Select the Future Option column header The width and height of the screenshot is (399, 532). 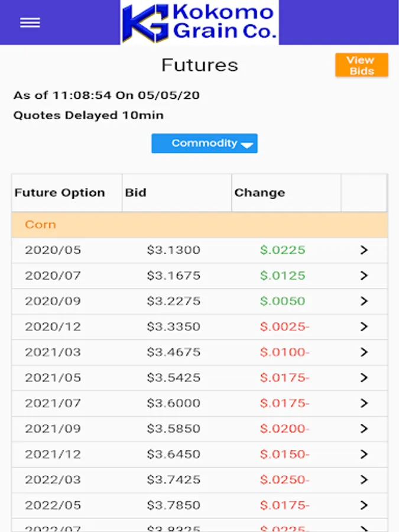click(x=60, y=193)
